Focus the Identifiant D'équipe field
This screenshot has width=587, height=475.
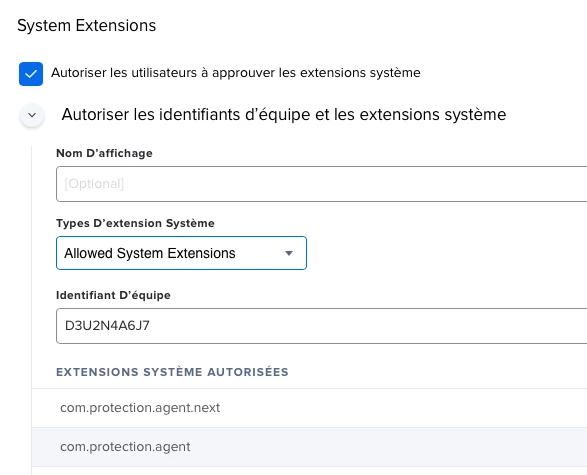click(x=322, y=326)
